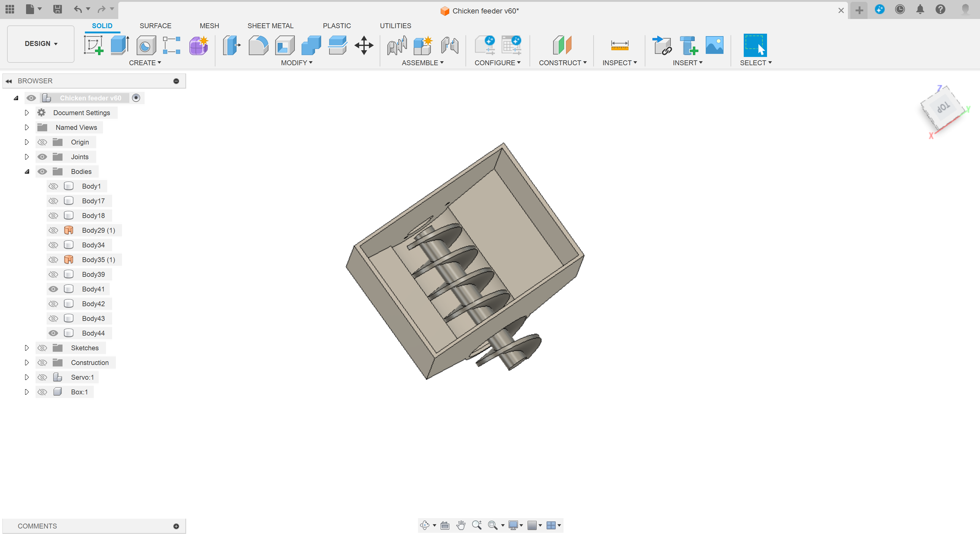980x534 pixels.
Task: Toggle visibility of the Sketches folder
Action: click(x=42, y=348)
